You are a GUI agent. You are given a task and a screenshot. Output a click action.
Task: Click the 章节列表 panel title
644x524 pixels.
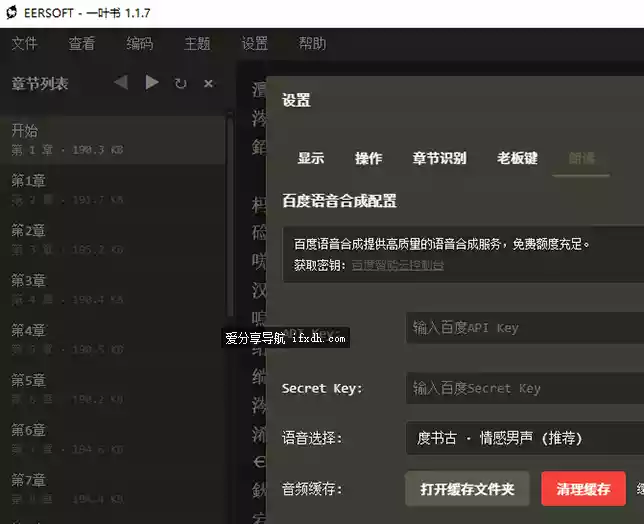40,84
